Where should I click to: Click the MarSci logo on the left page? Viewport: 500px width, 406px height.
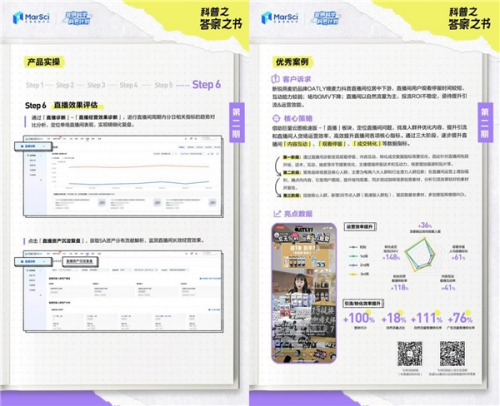coord(31,17)
